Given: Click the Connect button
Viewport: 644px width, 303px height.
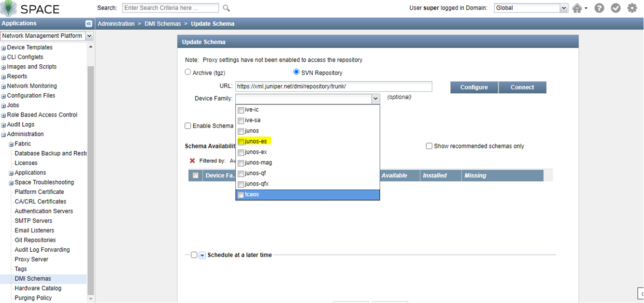Looking at the screenshot, I should pyautogui.click(x=522, y=87).
